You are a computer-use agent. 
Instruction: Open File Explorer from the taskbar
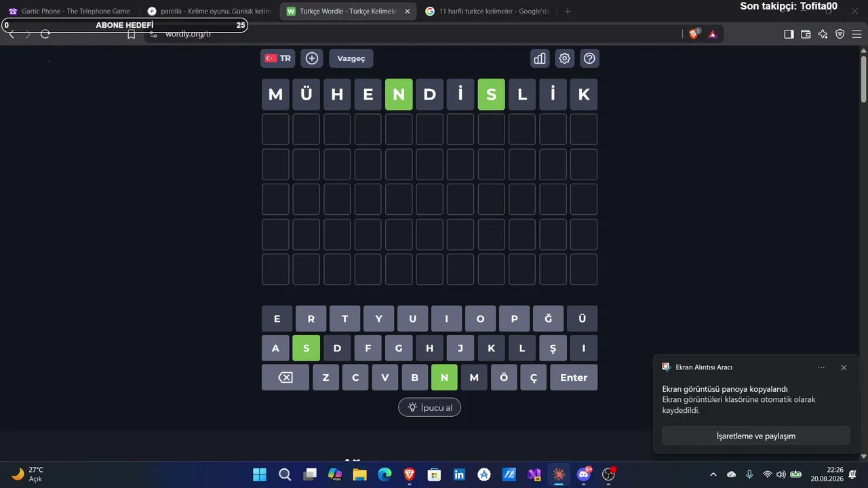tap(359, 474)
